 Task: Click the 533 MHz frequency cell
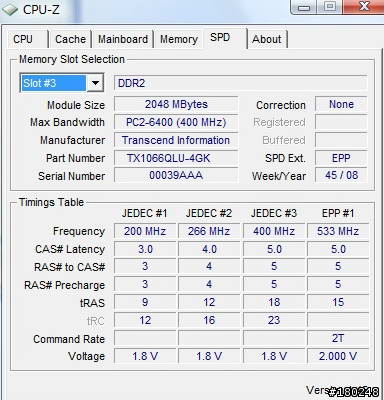click(x=338, y=231)
